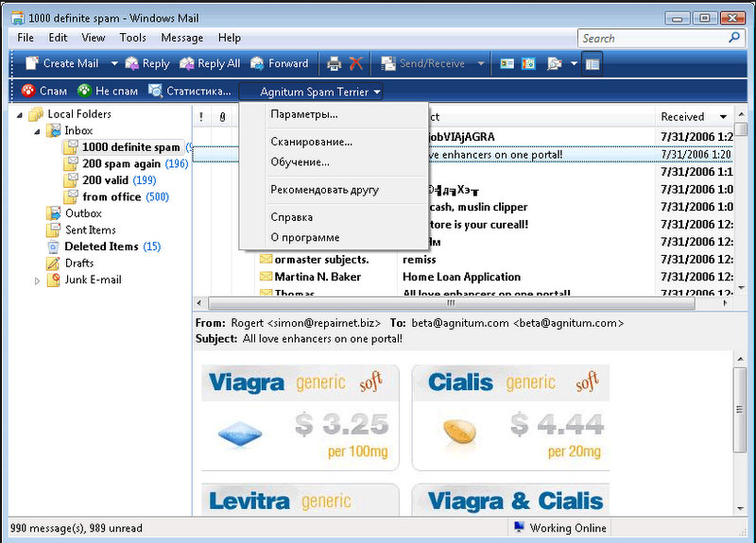Viewport: 756px width, 543px height.
Task: Choose Параметры from the Spam Terrier menu
Action: tap(303, 114)
